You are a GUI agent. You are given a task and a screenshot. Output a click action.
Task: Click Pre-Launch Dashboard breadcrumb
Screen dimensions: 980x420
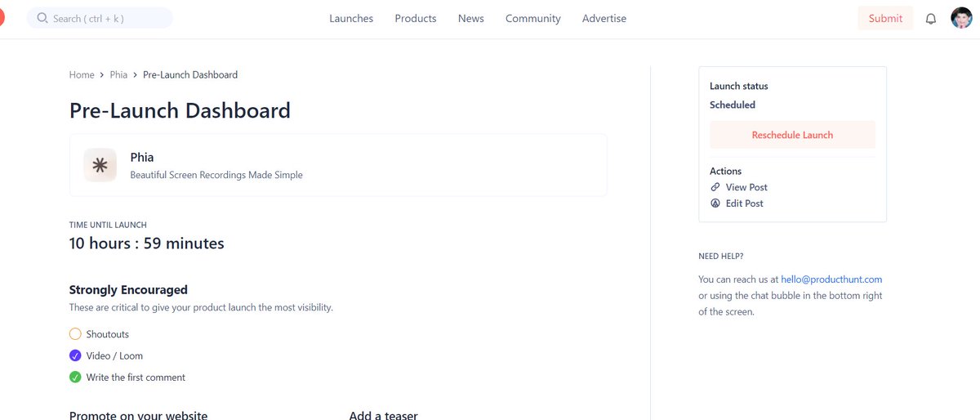tap(190, 74)
